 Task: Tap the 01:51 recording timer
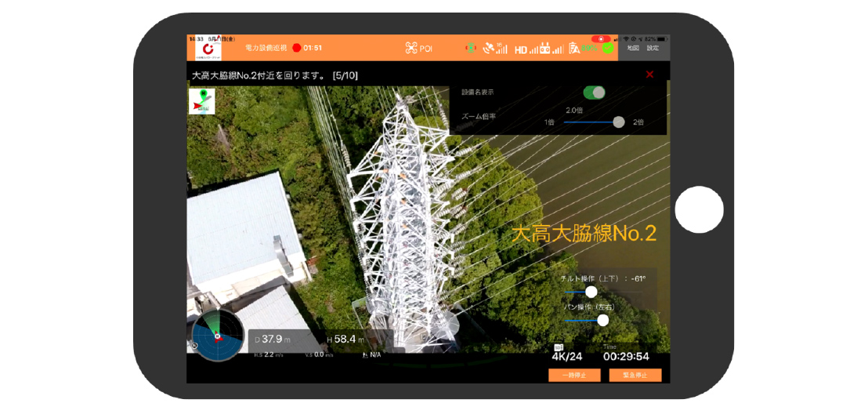pyautogui.click(x=313, y=48)
